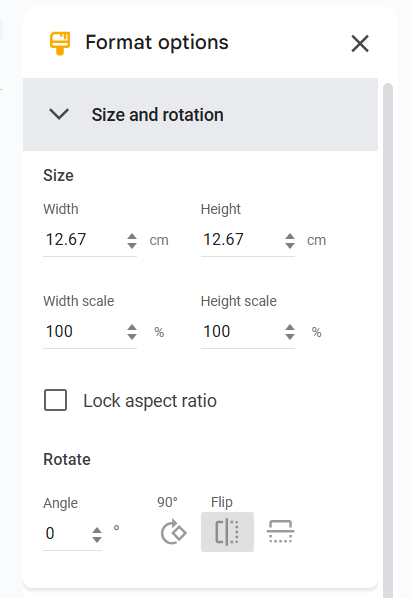The width and height of the screenshot is (412, 598).
Task: Decrease Height value with down arrow
Action: 290,245
